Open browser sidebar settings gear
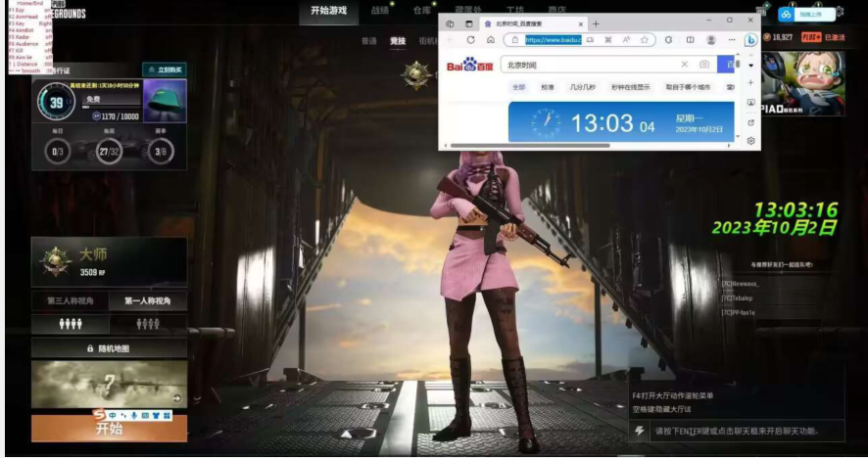 (x=750, y=141)
